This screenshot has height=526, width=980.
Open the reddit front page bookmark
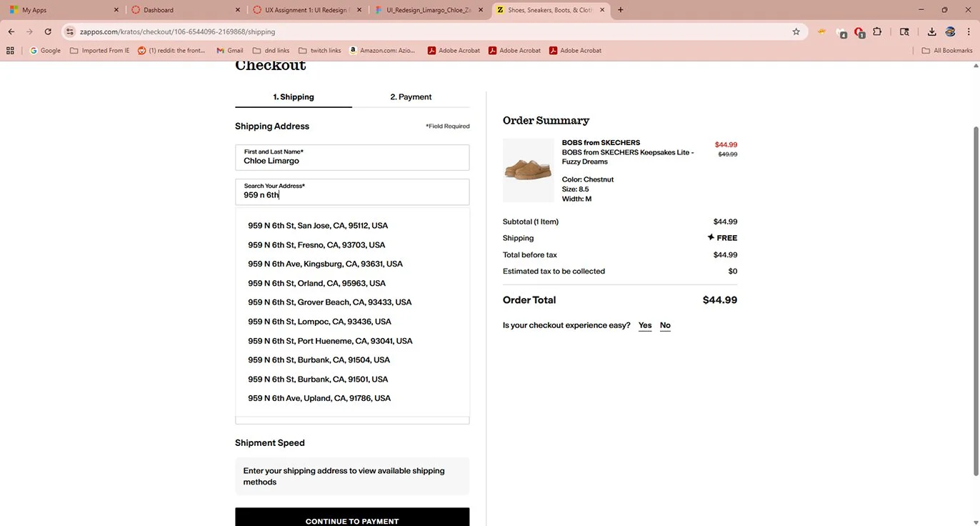(171, 51)
